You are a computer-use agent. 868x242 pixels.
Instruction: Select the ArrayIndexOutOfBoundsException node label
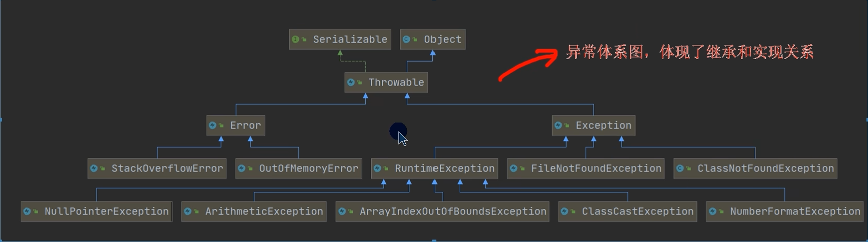pos(453,211)
